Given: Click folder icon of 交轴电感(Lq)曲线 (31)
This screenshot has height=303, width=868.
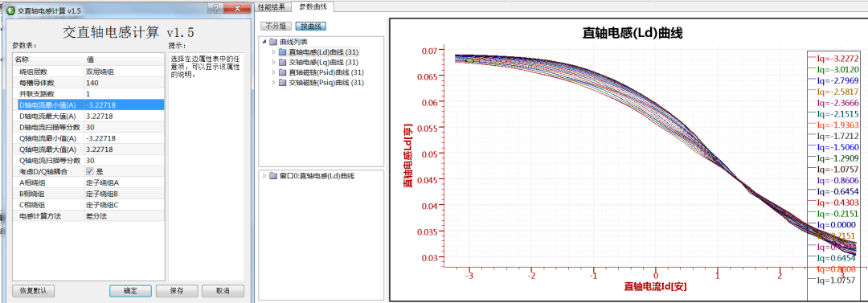Looking at the screenshot, I should click(x=283, y=62).
